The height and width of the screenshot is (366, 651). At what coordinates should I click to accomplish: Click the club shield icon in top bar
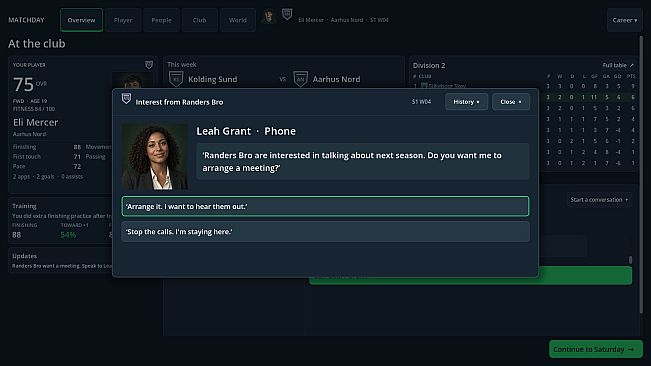[287, 14]
